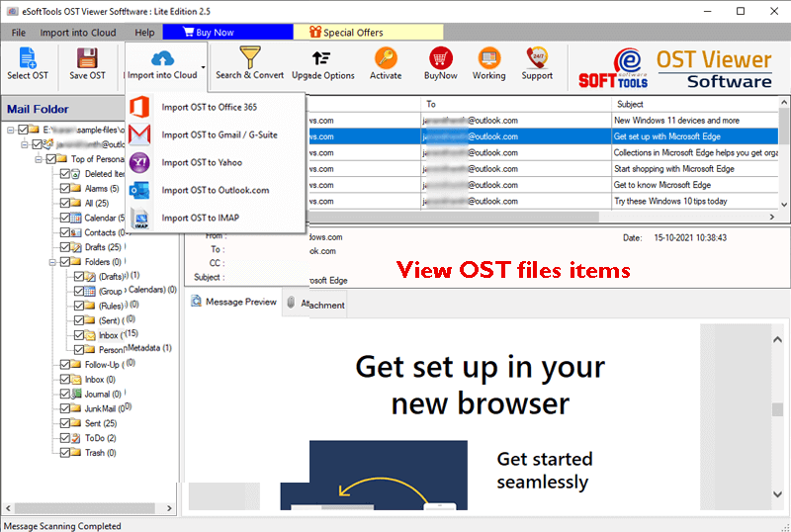Click the Activate key icon
This screenshot has width=791, height=532.
click(x=386, y=57)
